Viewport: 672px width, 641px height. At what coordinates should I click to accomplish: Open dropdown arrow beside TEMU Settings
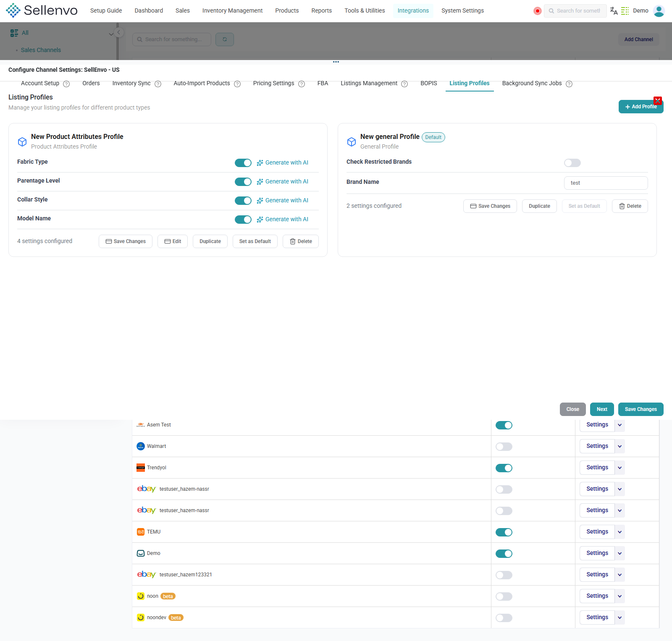(x=619, y=532)
